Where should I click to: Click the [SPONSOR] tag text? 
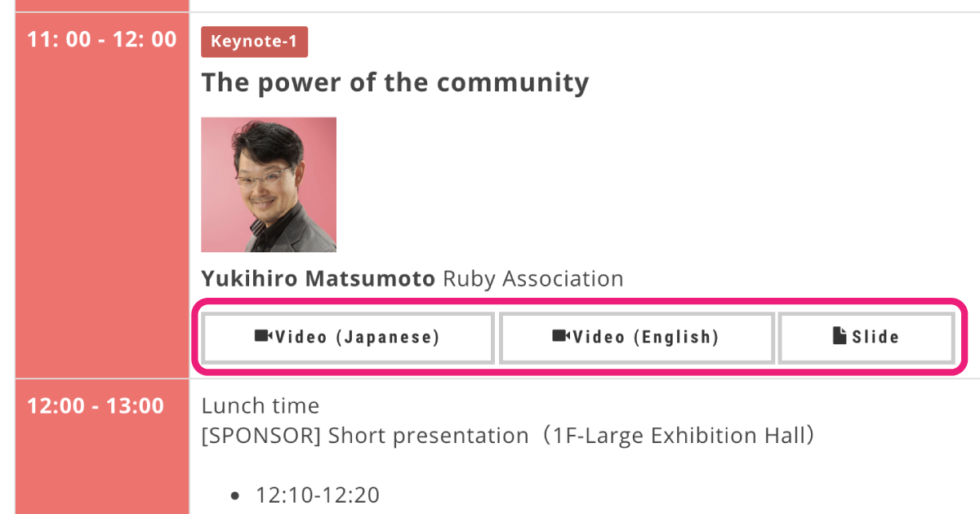261,436
